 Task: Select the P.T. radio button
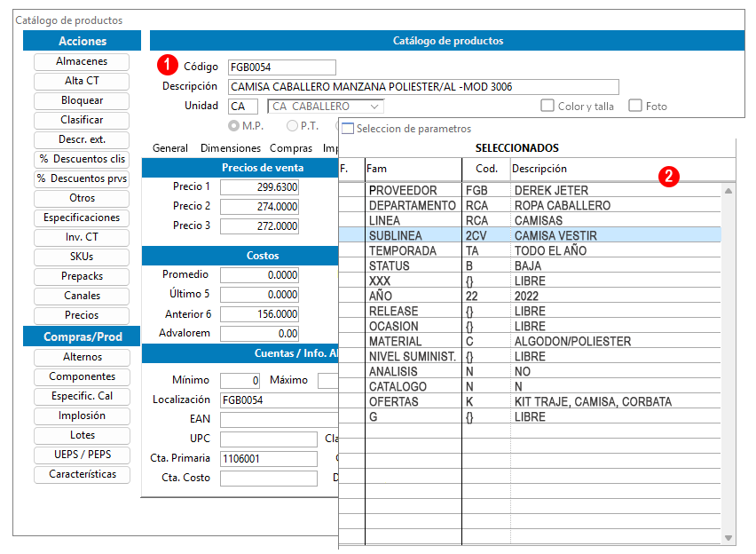pyautogui.click(x=292, y=126)
